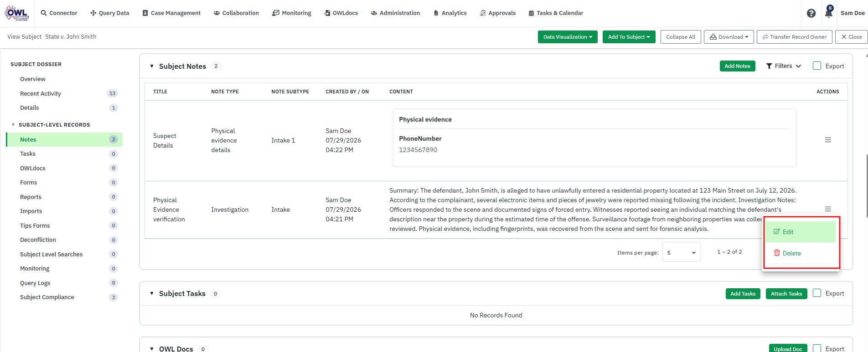Open the Filters dropdown
The width and height of the screenshot is (868, 352).
coord(784,66)
